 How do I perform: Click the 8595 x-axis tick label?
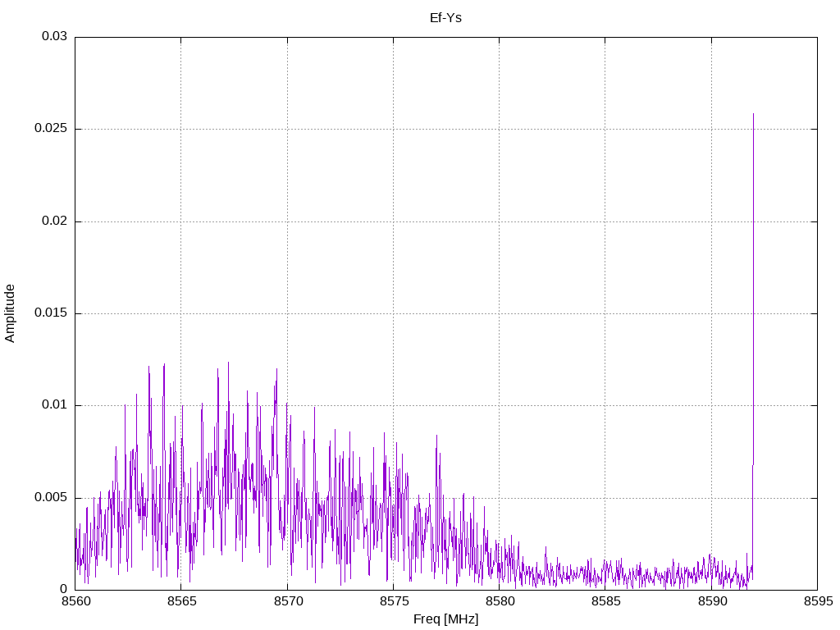(818, 601)
